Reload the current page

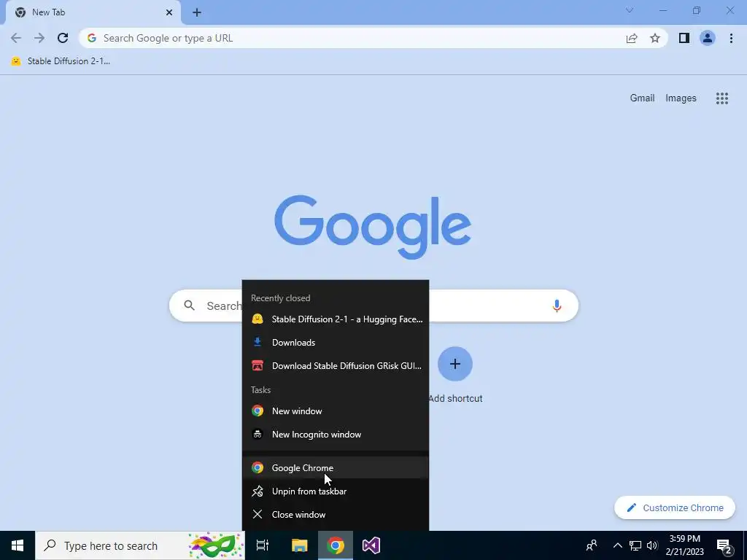click(x=63, y=38)
